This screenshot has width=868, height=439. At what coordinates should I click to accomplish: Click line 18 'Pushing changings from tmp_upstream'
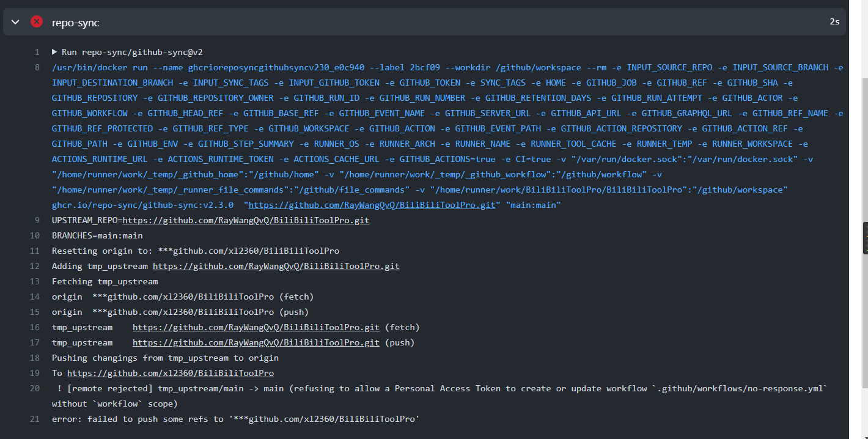165,358
